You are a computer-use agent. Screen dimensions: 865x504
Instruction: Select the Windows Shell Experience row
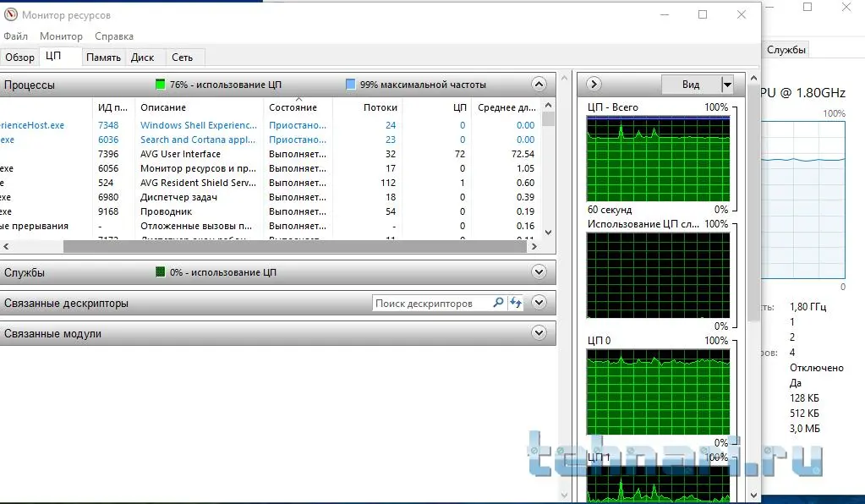tap(271, 125)
